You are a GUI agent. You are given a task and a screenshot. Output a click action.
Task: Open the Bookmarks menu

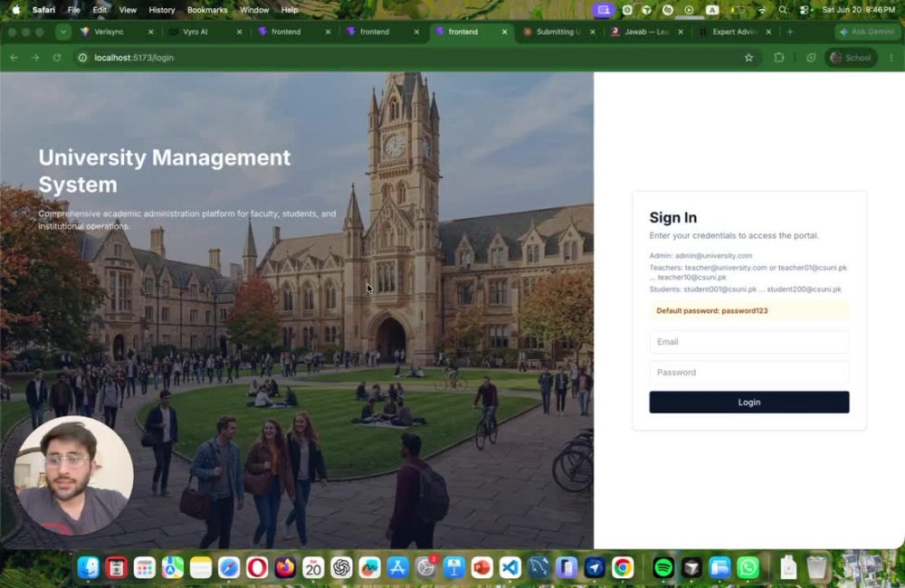pos(207,10)
